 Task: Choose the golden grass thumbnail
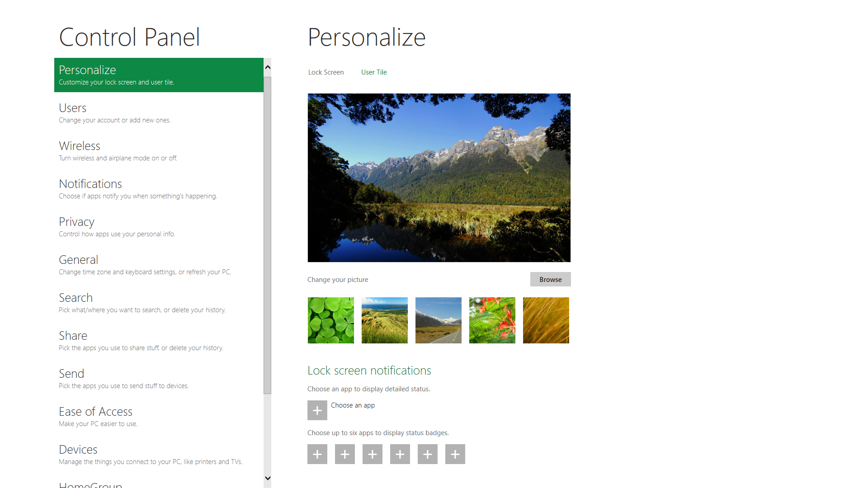pyautogui.click(x=546, y=320)
